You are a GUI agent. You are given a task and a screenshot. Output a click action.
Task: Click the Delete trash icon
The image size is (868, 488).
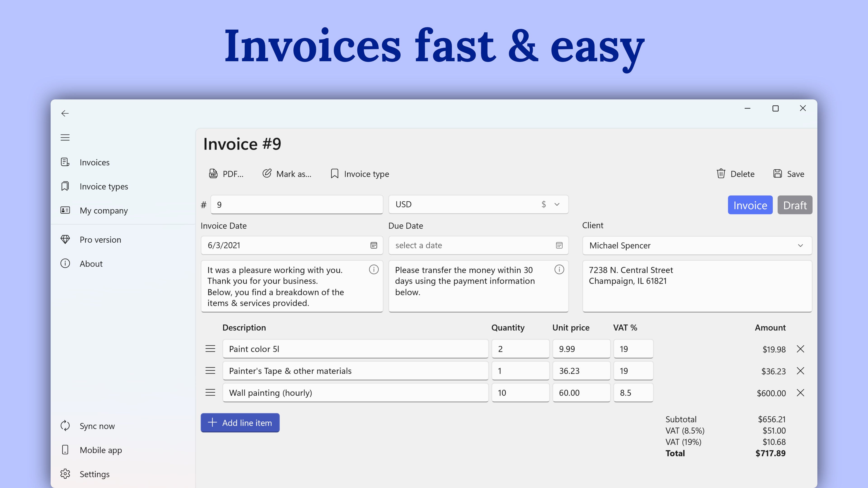click(721, 174)
